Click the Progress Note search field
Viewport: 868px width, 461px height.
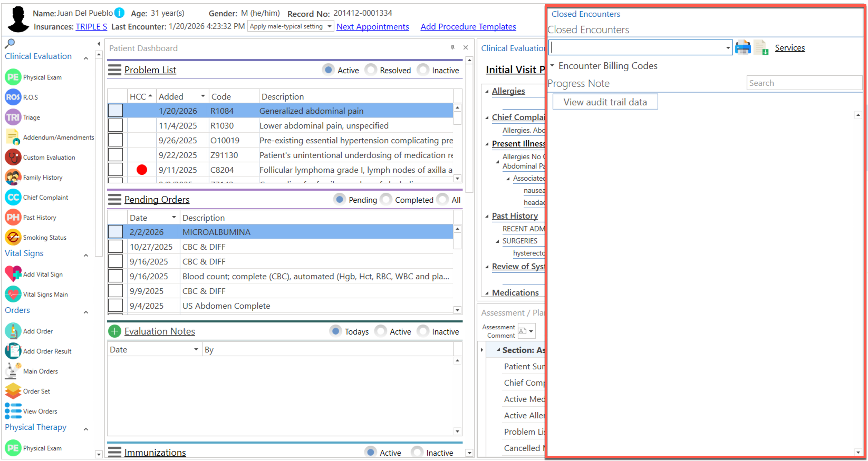tap(803, 83)
